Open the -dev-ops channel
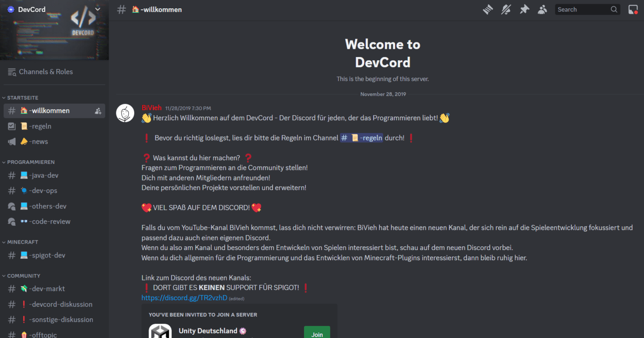 click(54, 191)
